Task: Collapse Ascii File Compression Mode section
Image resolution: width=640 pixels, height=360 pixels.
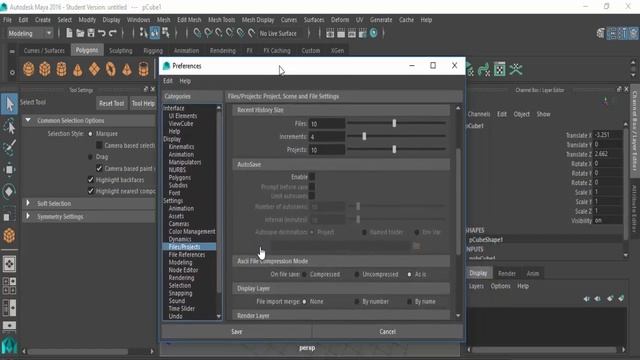Action: (x=341, y=261)
